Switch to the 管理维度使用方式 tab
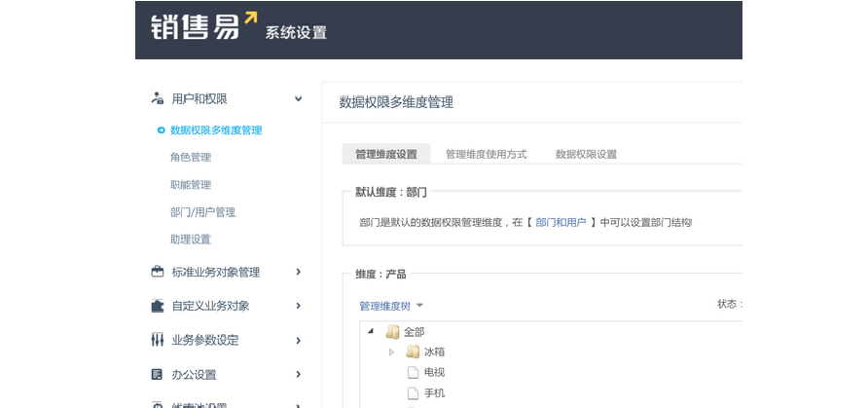Screen dimensions: 868x408 486,154
